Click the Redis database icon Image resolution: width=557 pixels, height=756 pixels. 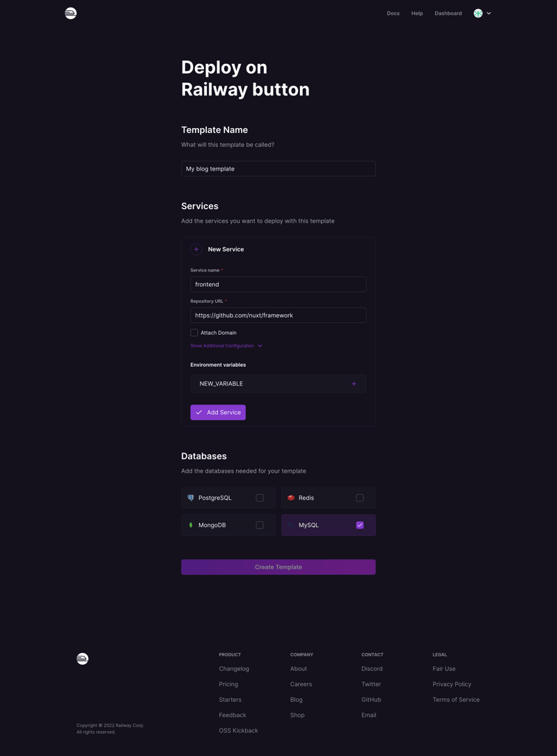pos(291,497)
